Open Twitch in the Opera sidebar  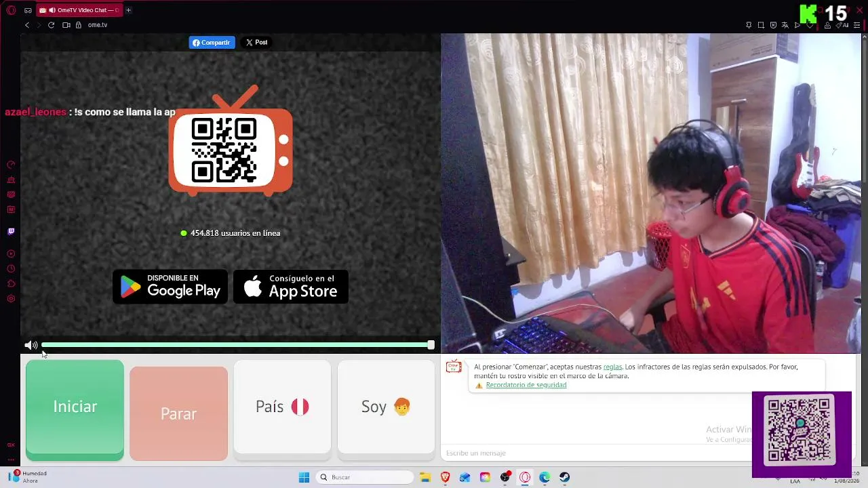point(11,232)
